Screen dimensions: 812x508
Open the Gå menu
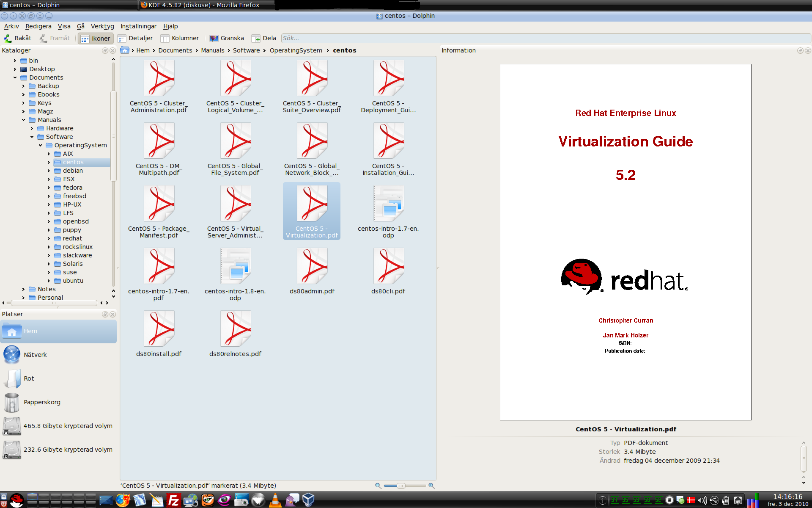click(x=81, y=26)
